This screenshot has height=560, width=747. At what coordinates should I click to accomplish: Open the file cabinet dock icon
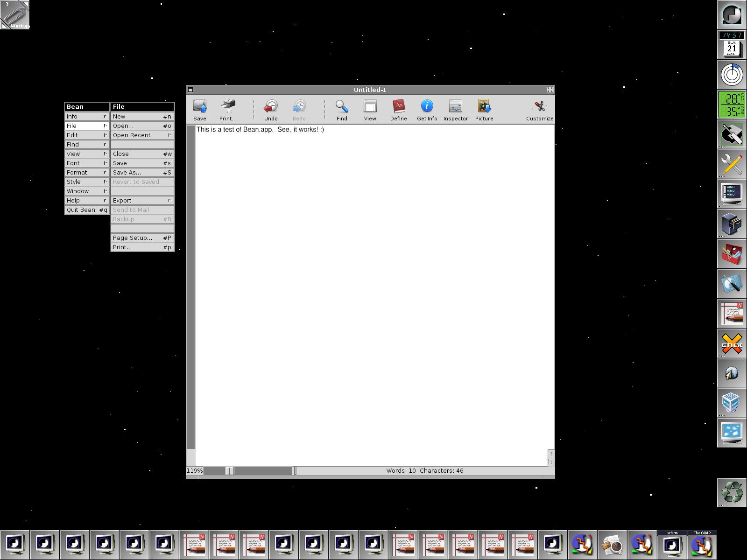(x=732, y=224)
